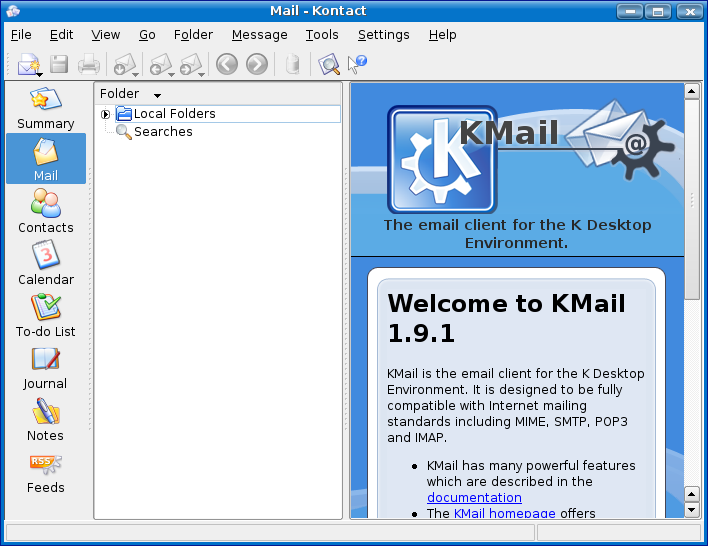The image size is (708, 546).
Task: Click the New Message toolbar icon
Action: [x=27, y=65]
